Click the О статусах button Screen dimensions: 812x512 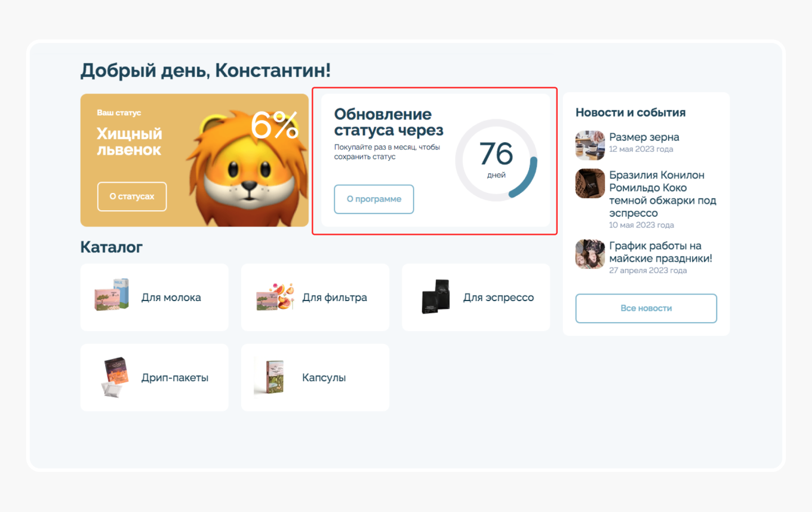click(131, 197)
